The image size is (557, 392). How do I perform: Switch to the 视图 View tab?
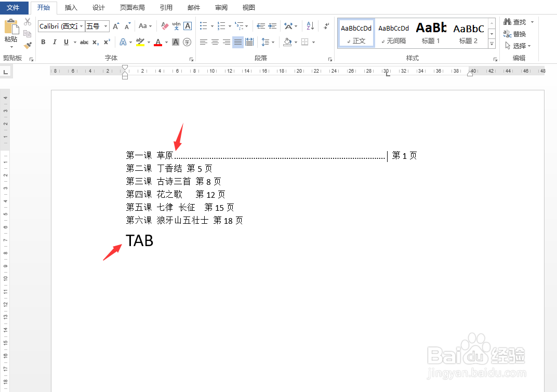[249, 7]
